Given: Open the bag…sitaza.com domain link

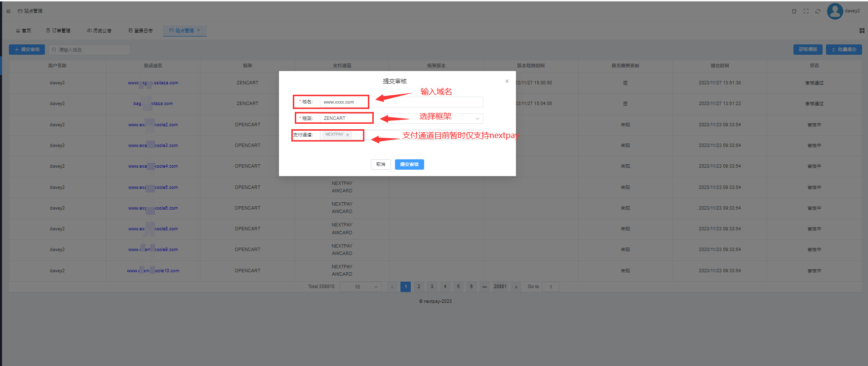Looking at the screenshot, I should coord(153,104).
